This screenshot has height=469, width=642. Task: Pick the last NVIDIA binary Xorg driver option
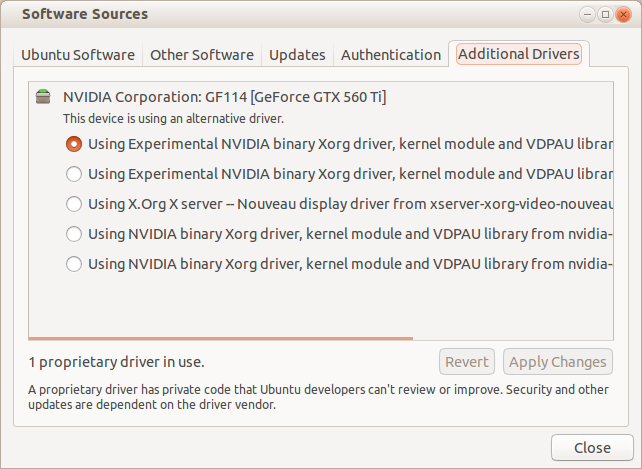point(74,264)
